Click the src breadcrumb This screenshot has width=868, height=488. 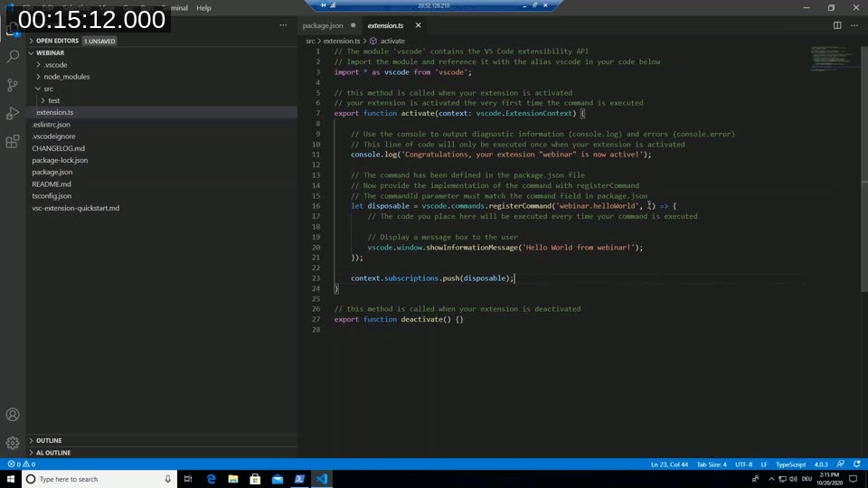(310, 41)
